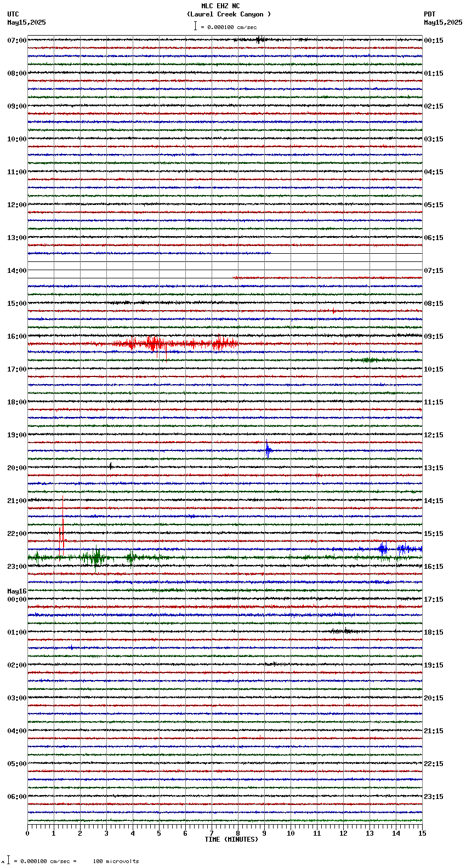Click the 12:00 UTC time label

coord(17,205)
